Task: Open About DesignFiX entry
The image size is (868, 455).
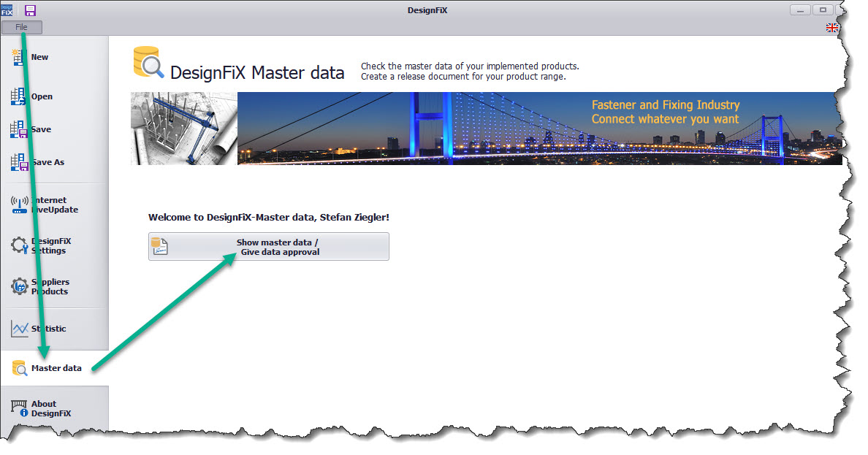Action: [51, 408]
